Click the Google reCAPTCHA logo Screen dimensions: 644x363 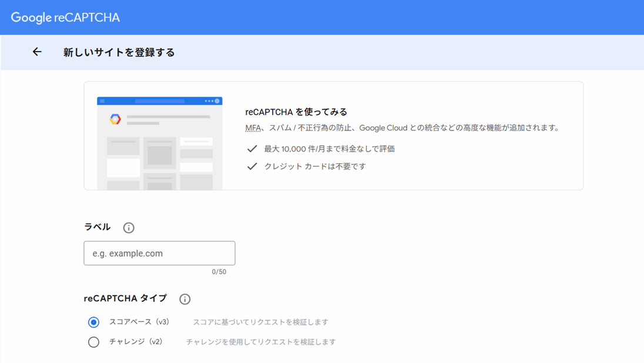point(65,18)
